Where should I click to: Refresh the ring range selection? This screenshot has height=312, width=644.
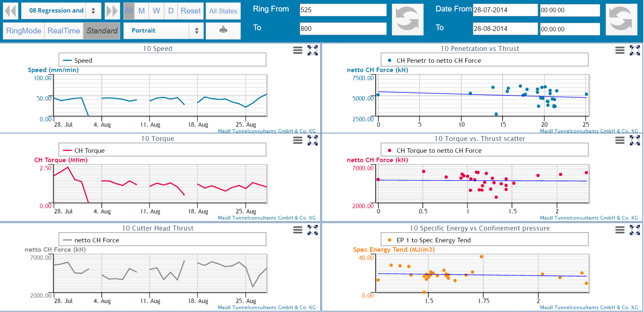(407, 19)
